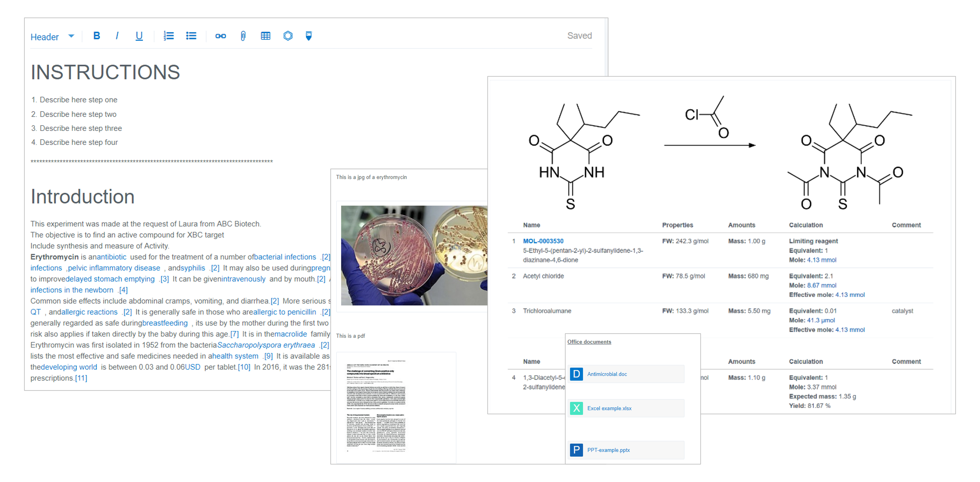980x482 pixels.
Task: Click the 'Yield: 81.67 %' value
Action: point(809,405)
